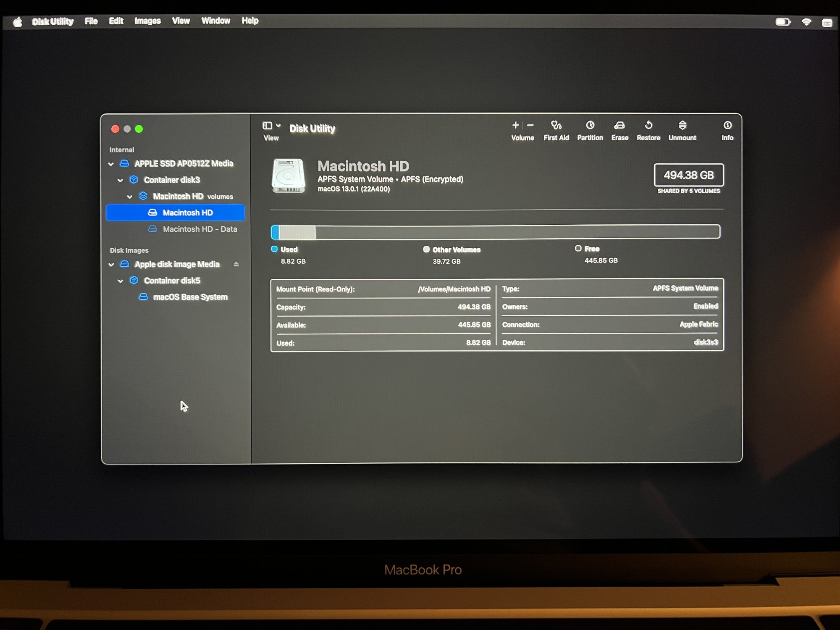
Task: Eject Apple disk image Media
Action: tap(236, 264)
